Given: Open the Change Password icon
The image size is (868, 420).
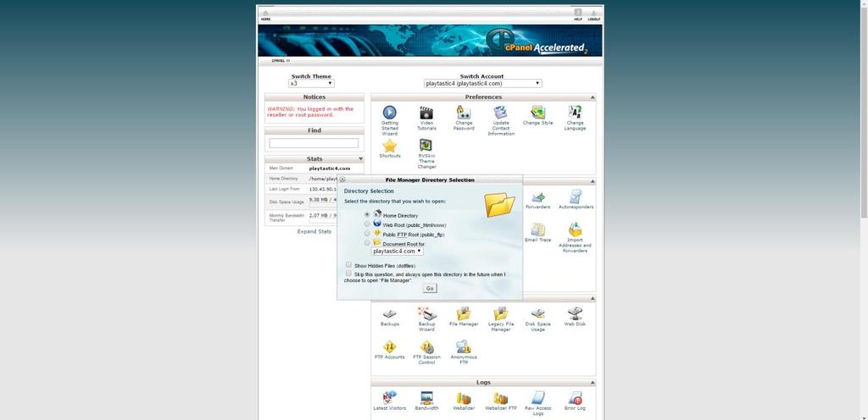Looking at the screenshot, I should pos(464,113).
